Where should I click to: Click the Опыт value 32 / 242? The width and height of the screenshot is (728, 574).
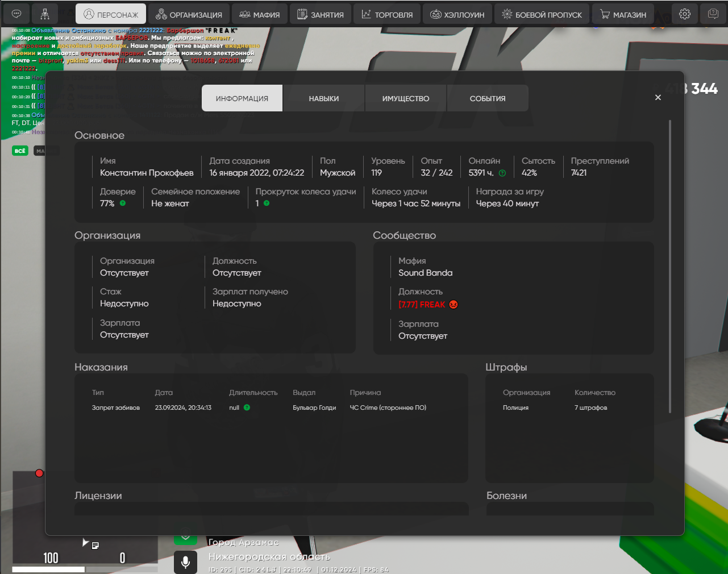tap(436, 173)
